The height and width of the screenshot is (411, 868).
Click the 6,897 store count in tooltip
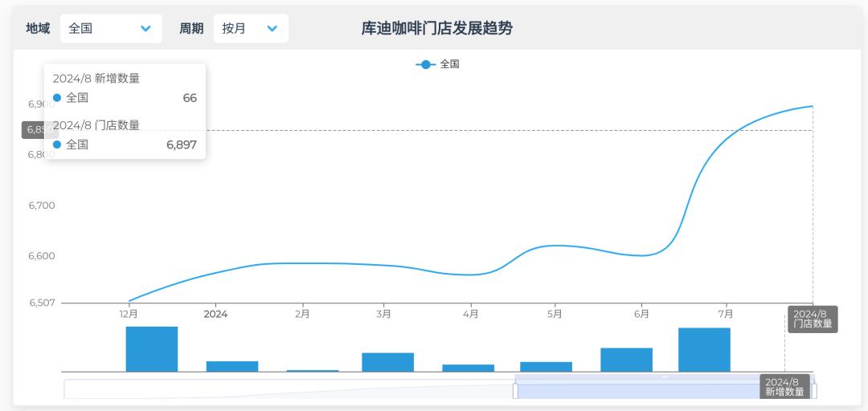[x=182, y=145]
